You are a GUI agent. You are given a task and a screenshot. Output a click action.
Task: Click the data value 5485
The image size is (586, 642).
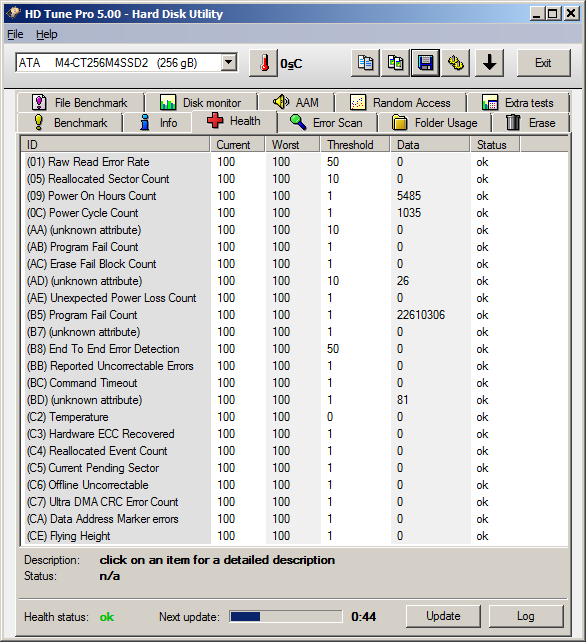click(409, 196)
